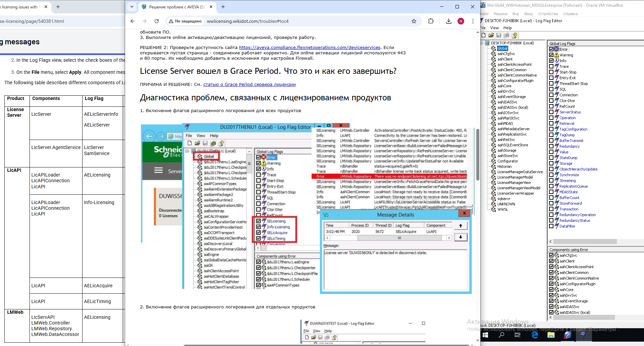Open the Chrome three-dot menu

click(473, 21)
